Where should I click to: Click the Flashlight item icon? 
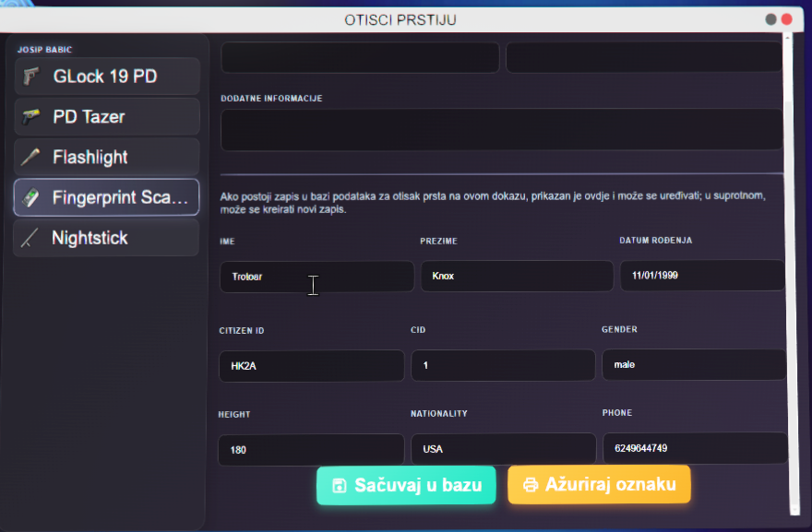click(x=30, y=157)
